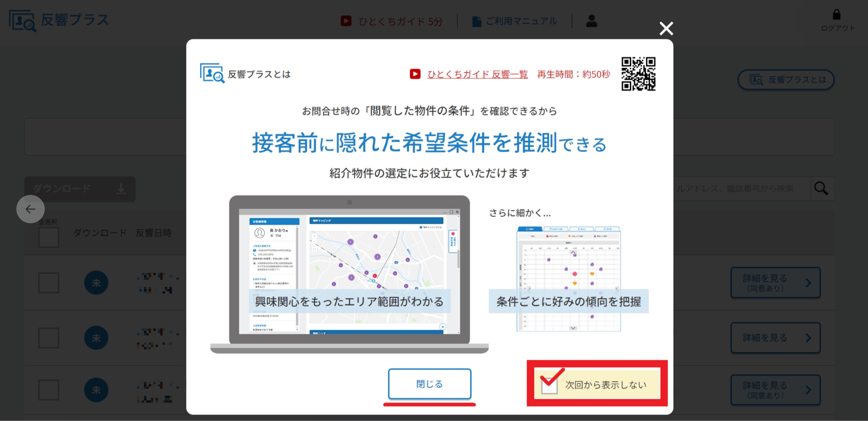Screen dimensions: 868x421
Task: Open ご利用マニュアル link
Action: pyautogui.click(x=521, y=21)
